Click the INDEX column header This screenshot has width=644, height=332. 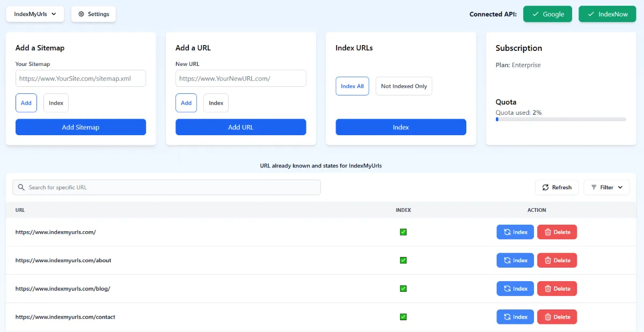click(403, 210)
